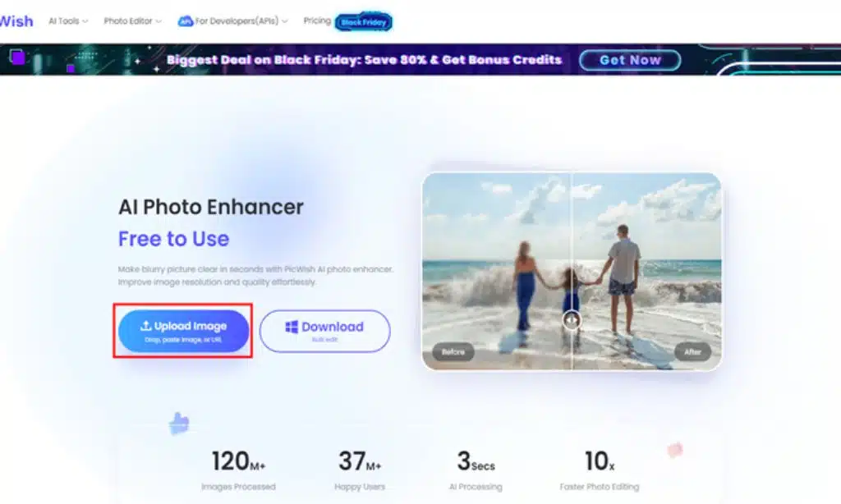Click the 120M+ Images Processed stat

tap(238, 470)
